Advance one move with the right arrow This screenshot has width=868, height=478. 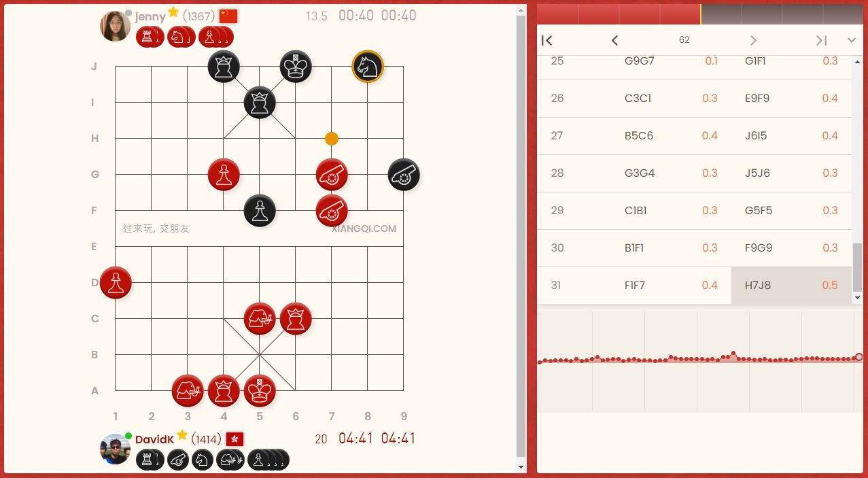tap(753, 41)
